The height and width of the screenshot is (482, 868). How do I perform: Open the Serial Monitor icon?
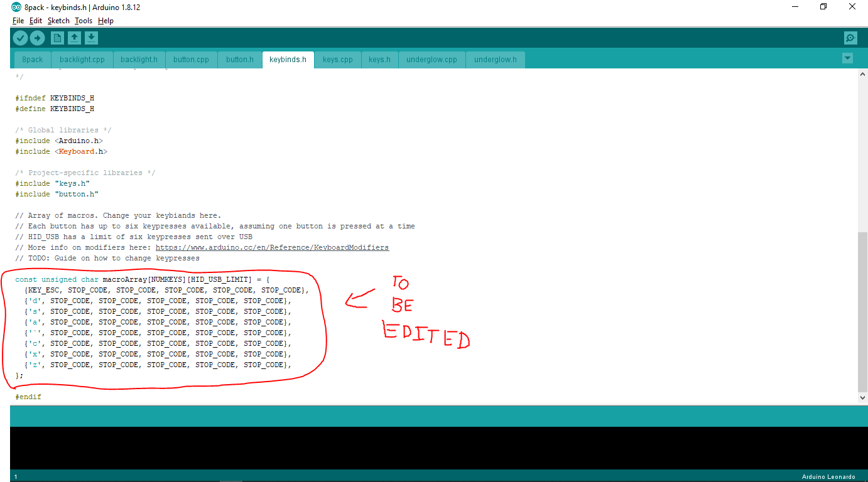coord(850,38)
